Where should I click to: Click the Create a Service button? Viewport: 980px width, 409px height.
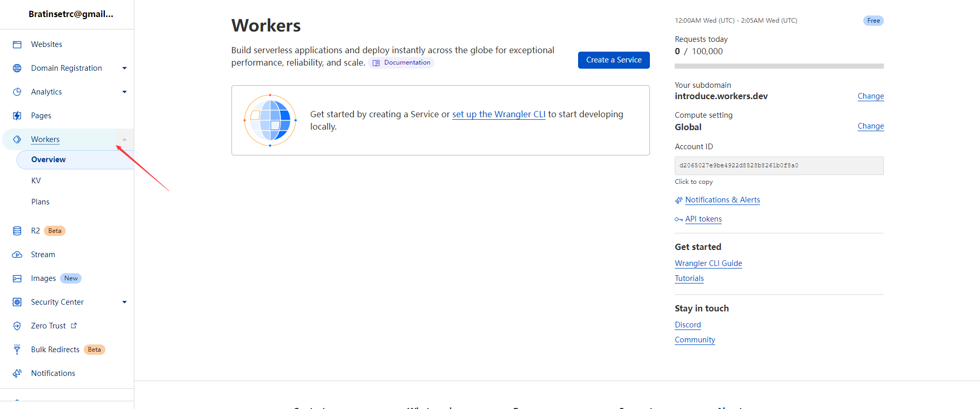point(614,60)
